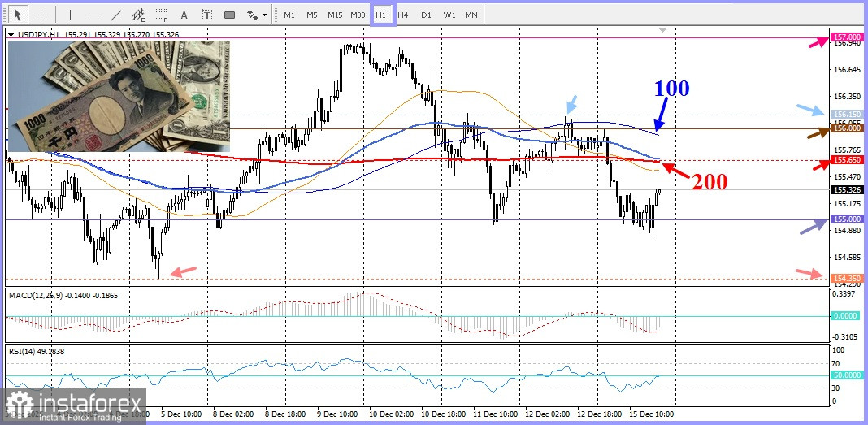Switch to M1 timeframe
Image resolution: width=868 pixels, height=425 pixels.
pyautogui.click(x=289, y=15)
